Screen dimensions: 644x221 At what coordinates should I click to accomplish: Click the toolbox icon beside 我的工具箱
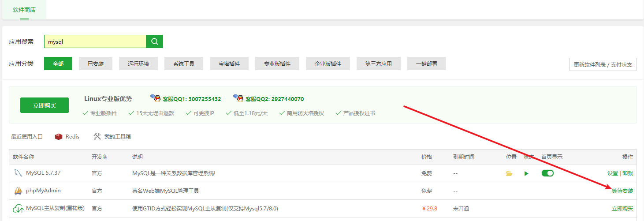[x=97, y=137]
